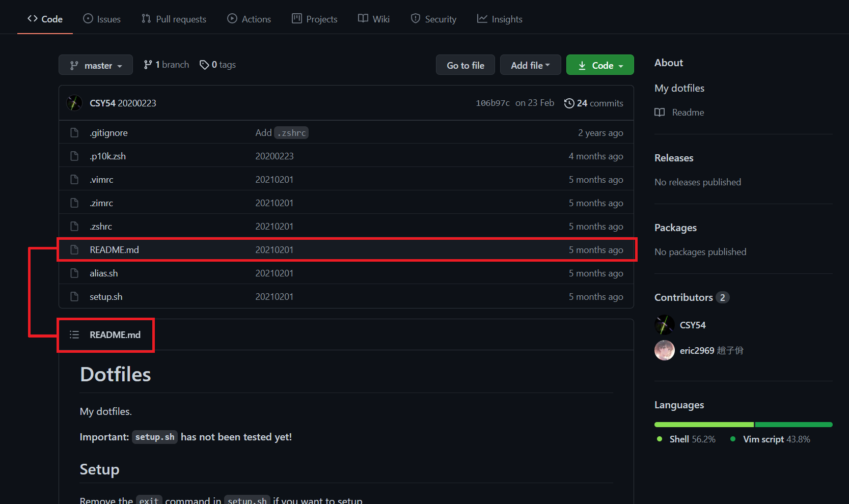Click the branch icon beside 1 branch
This screenshot has height=504, width=849.
148,65
